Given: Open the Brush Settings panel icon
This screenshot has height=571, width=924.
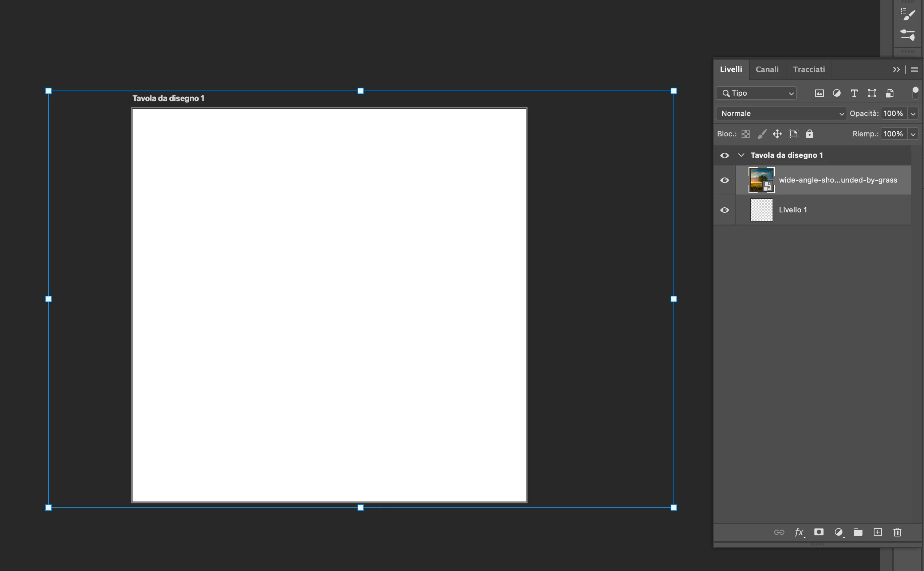Looking at the screenshot, I should point(907,14).
